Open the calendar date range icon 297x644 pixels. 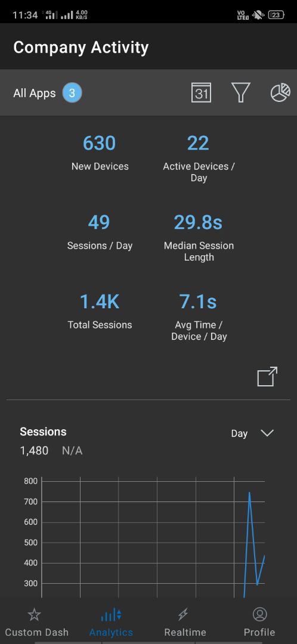coord(202,93)
